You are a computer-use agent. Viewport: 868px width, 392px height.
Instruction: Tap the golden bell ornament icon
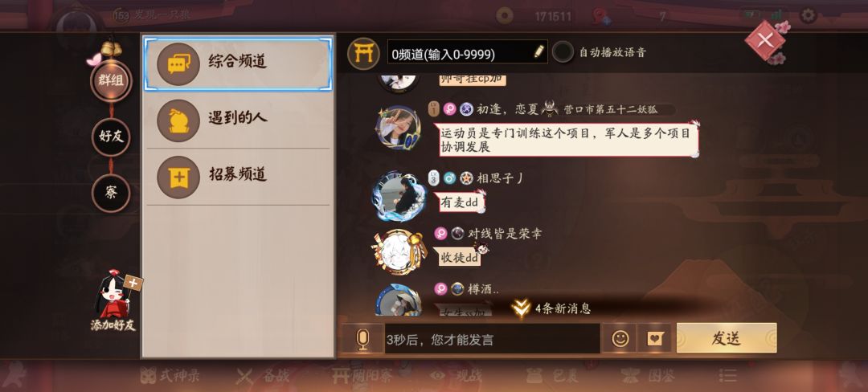(111, 49)
